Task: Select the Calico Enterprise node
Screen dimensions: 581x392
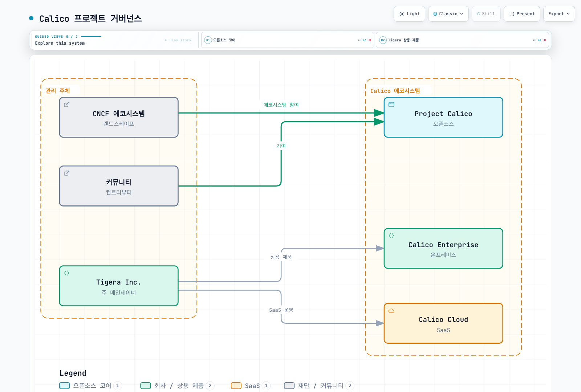Action: [x=443, y=248]
